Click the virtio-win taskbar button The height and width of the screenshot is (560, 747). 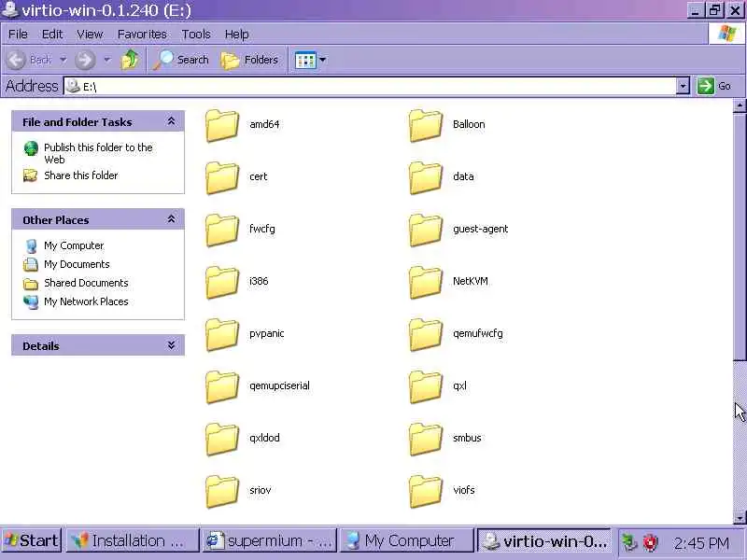[x=544, y=540]
